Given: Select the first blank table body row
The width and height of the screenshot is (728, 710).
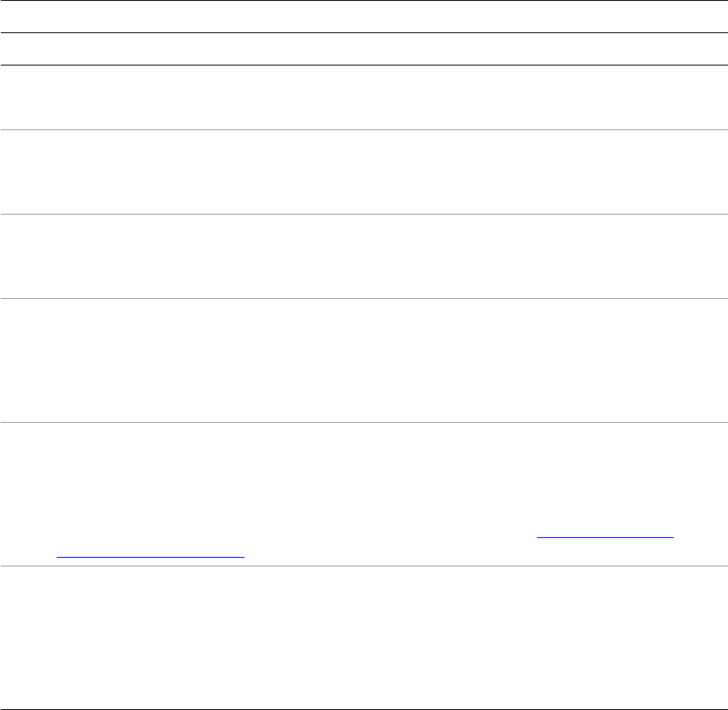Looking at the screenshot, I should point(364,97).
